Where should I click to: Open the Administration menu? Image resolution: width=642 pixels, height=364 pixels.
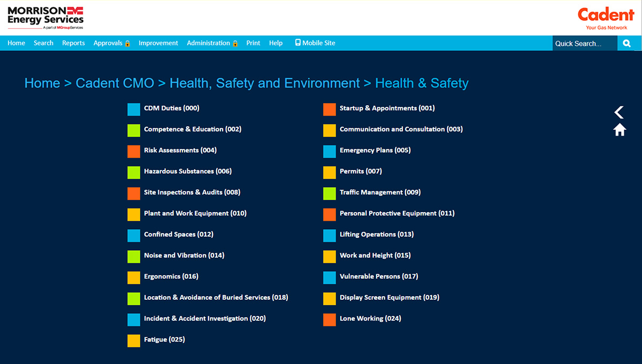point(212,43)
